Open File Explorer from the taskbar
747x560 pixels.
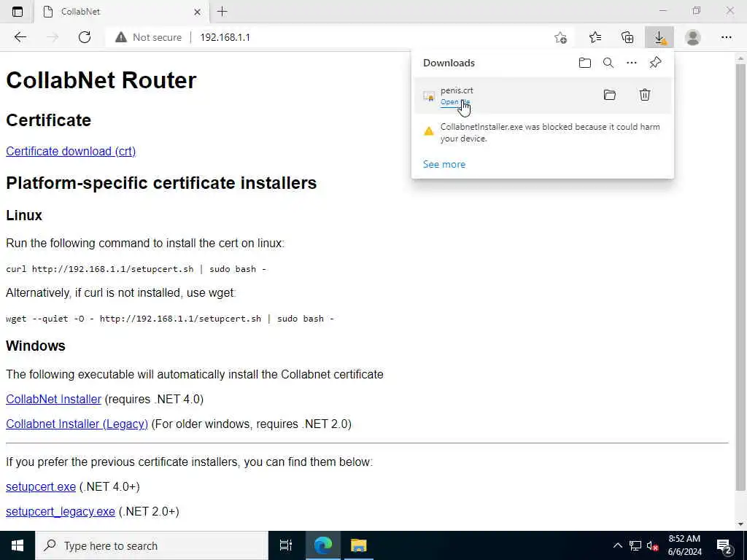pyautogui.click(x=359, y=545)
